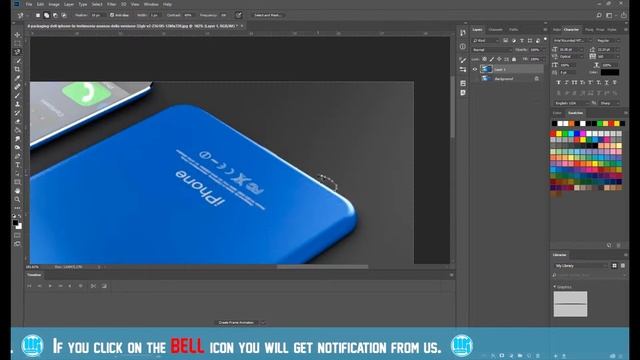Open the English USA language dropdown
640x360 pixels.
(572, 103)
